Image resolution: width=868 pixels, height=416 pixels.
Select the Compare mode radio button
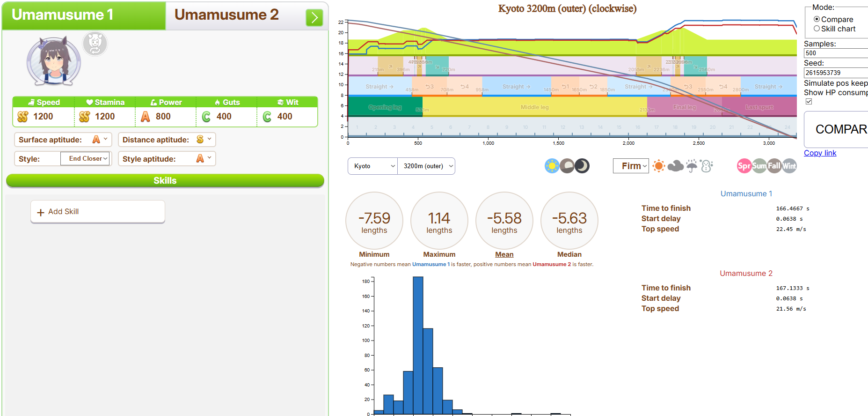[817, 19]
